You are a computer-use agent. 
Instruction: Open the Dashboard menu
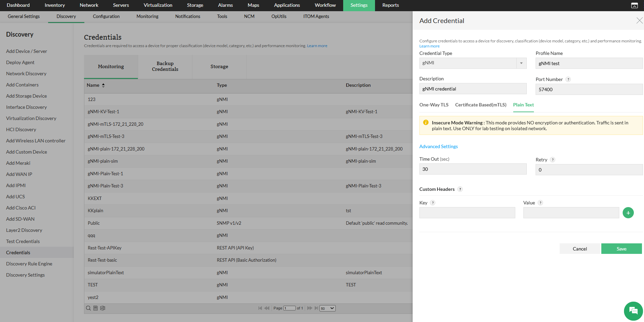click(18, 5)
